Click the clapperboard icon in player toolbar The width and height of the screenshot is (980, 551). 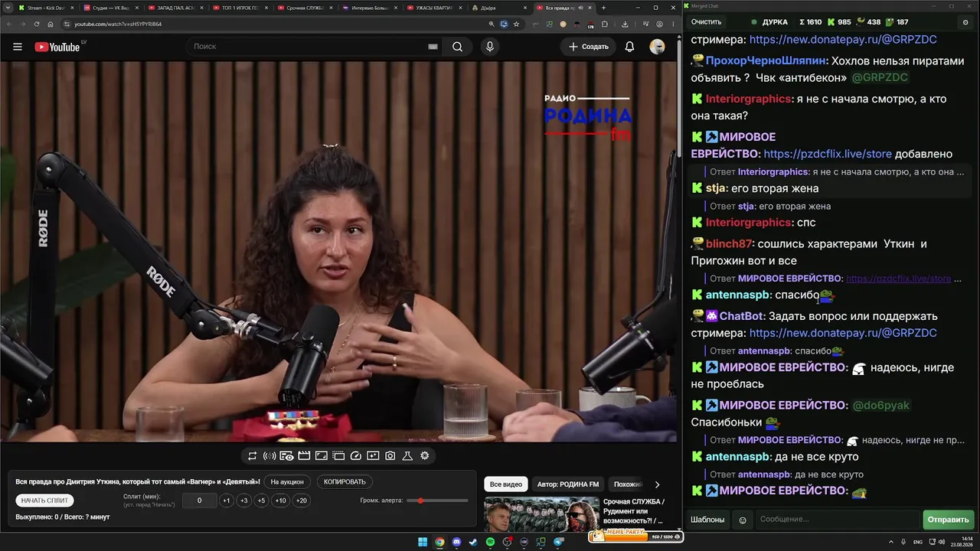304,456
